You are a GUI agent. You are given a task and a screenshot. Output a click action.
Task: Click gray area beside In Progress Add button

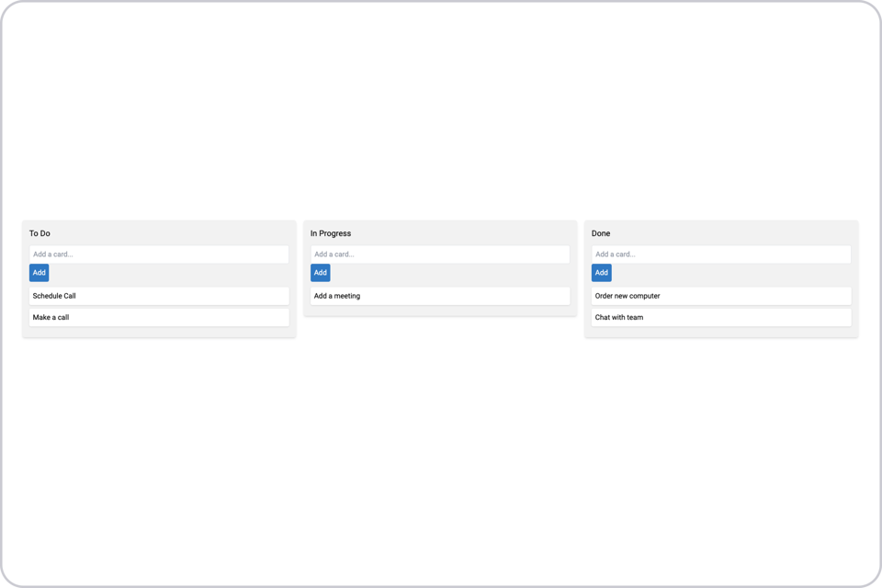tap(450, 273)
